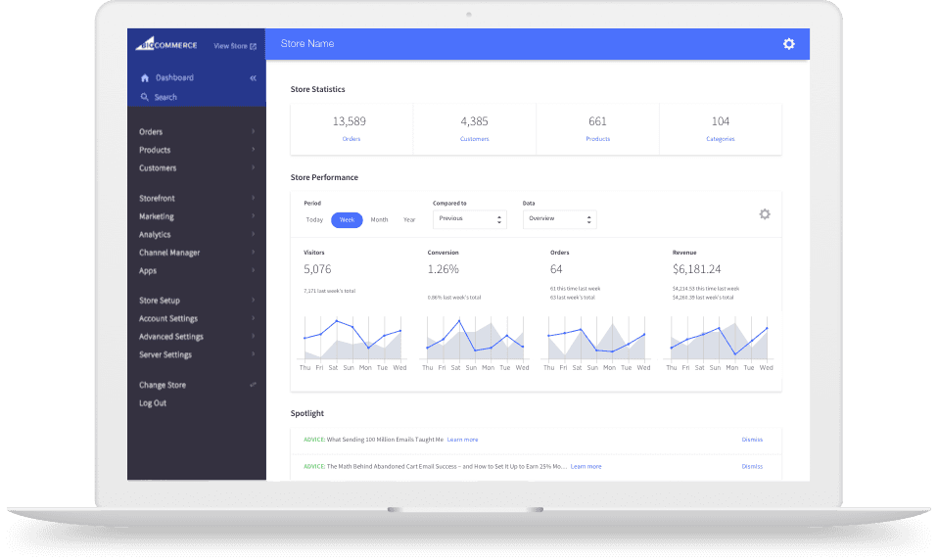Expand the Orders sidebar section chevron
Viewport: 938px width, 560px height.
(253, 131)
